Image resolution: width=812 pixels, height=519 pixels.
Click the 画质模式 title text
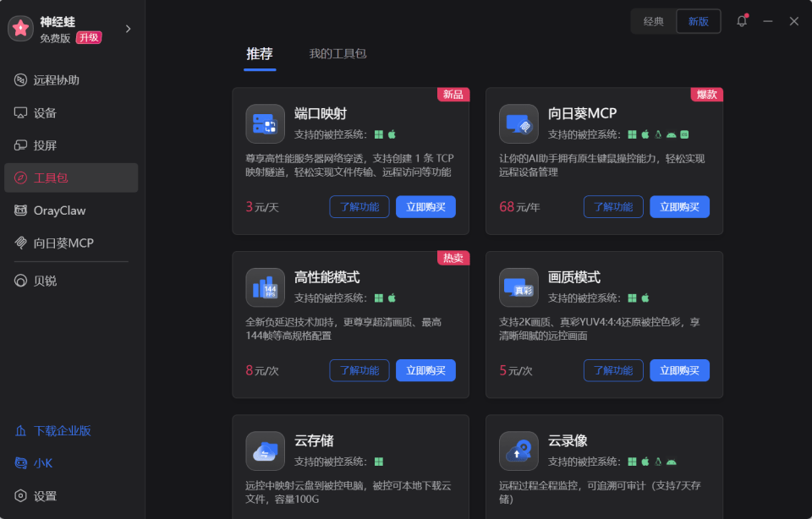[574, 277]
